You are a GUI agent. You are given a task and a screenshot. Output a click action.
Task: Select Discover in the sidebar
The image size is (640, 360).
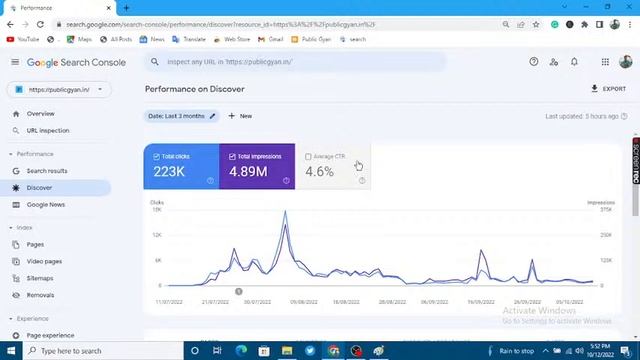click(55, 188)
